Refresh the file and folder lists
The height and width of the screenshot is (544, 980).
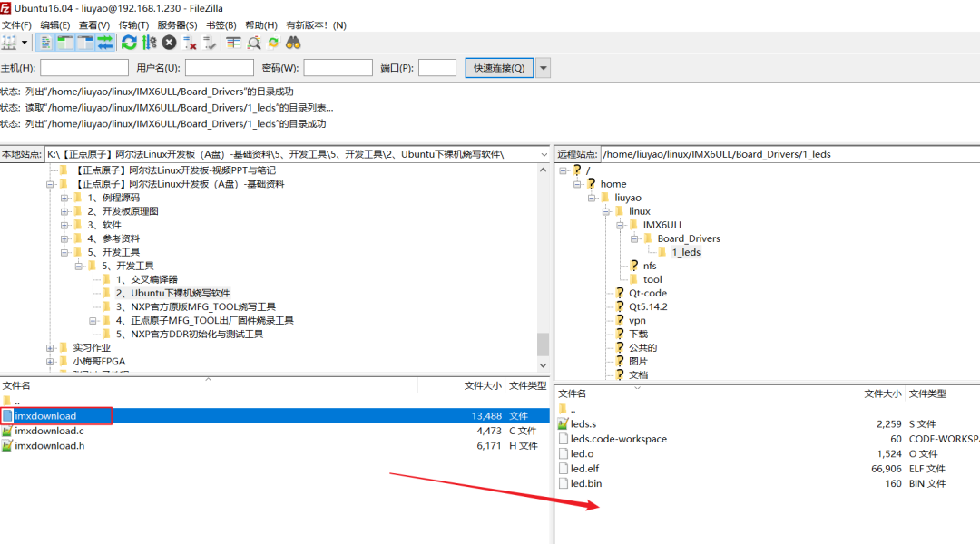click(128, 43)
